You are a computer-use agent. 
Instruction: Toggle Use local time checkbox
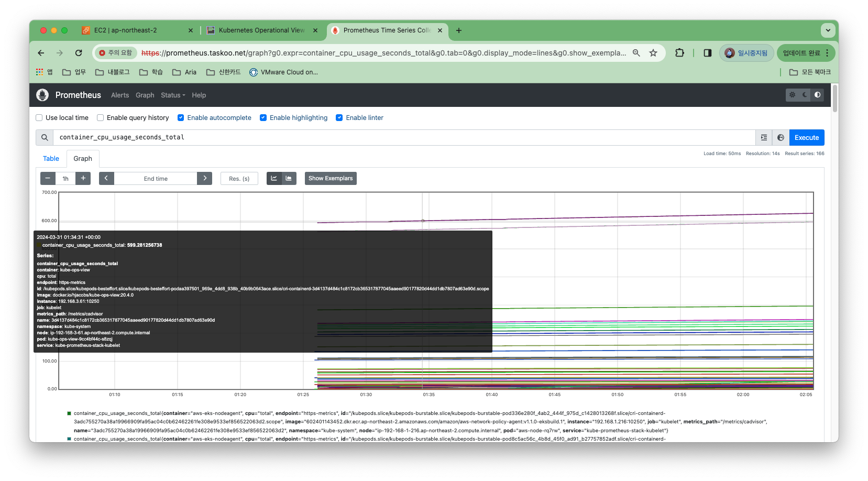pyautogui.click(x=39, y=118)
